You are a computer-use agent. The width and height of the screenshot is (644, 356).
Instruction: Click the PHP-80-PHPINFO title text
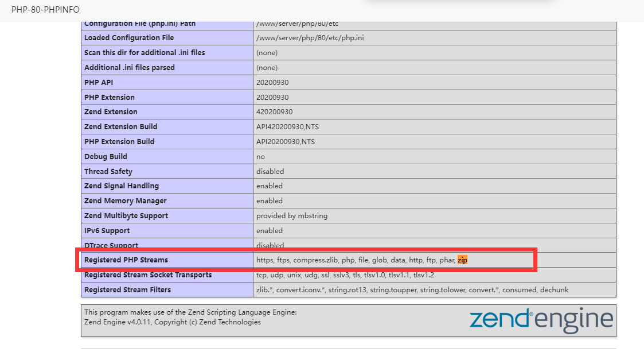(45, 9)
